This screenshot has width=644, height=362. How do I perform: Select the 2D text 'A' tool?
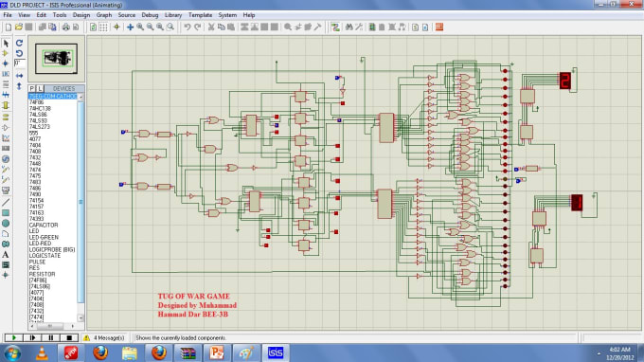pyautogui.click(x=6, y=255)
